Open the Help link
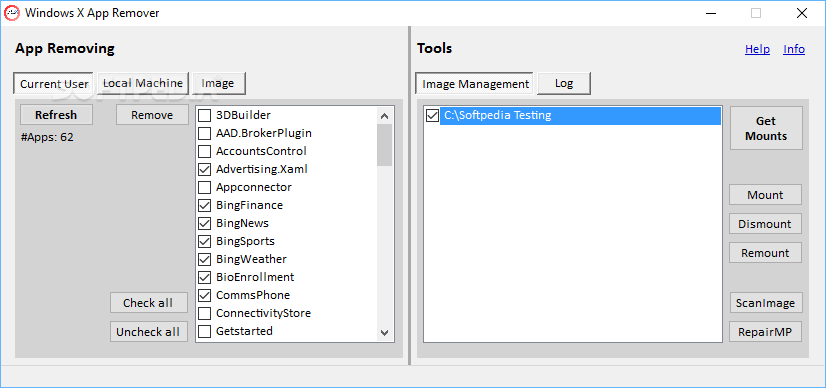Screen dimensions: 826x388 [x=758, y=49]
